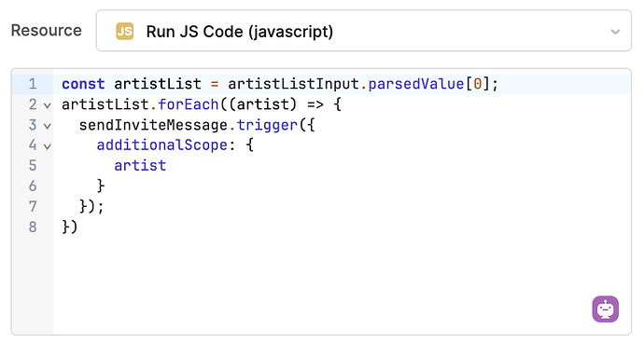Click the Resource label
Viewport: 644px width, 344px height.
point(47,31)
